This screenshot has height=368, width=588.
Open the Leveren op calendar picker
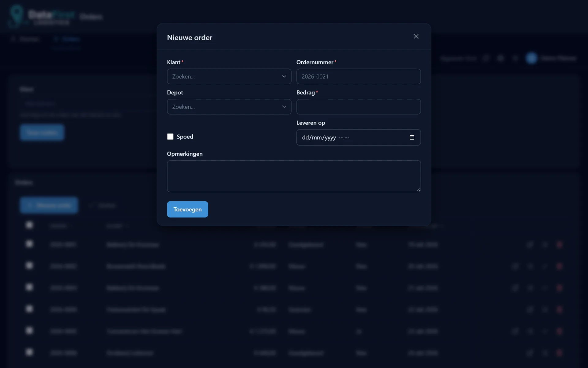[412, 137]
